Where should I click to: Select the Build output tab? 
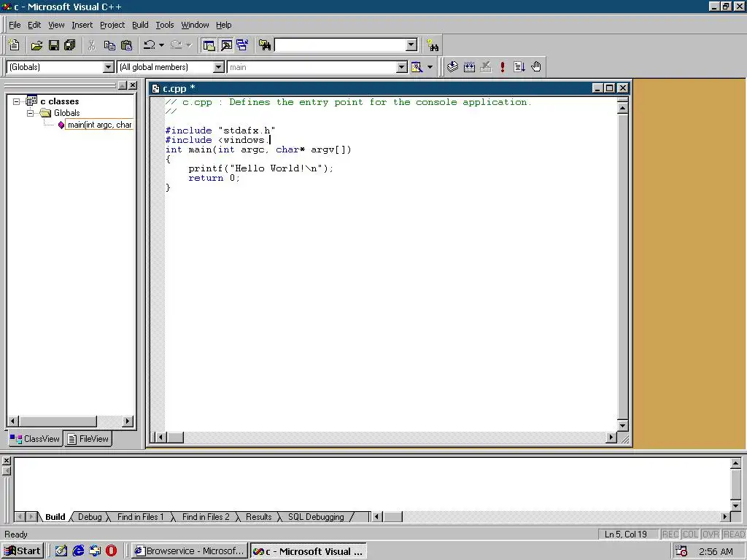[x=55, y=517]
